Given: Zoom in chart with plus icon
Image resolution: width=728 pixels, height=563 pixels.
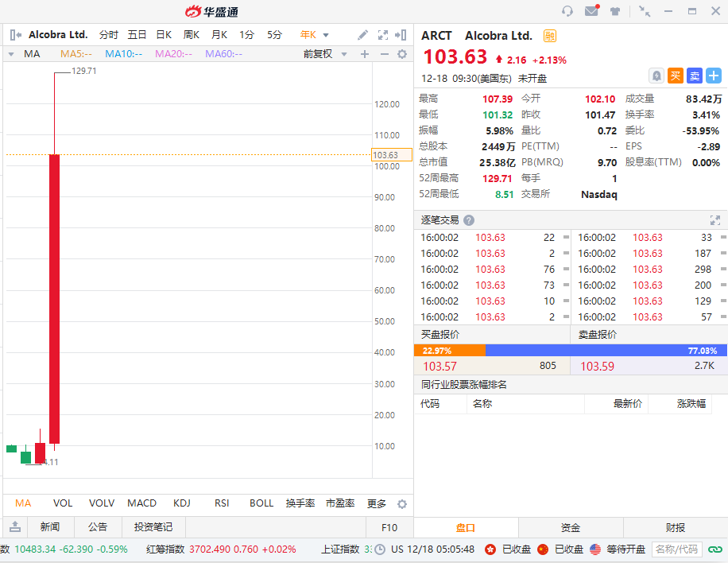Looking at the screenshot, I should pos(365,54).
